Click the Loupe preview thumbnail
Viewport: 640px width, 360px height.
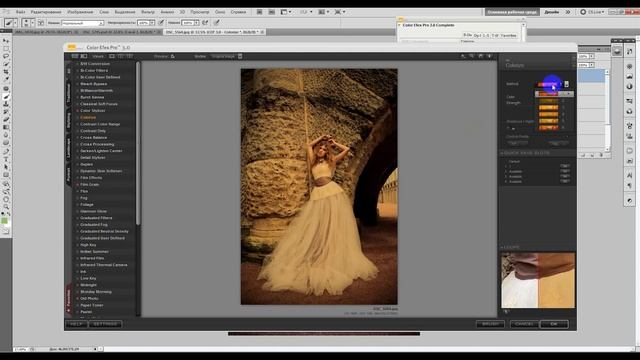[538, 280]
